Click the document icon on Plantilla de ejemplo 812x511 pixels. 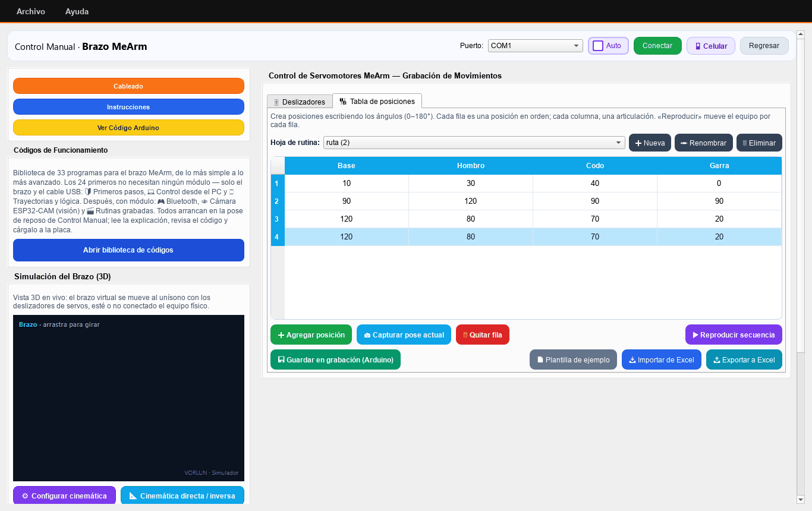point(540,360)
